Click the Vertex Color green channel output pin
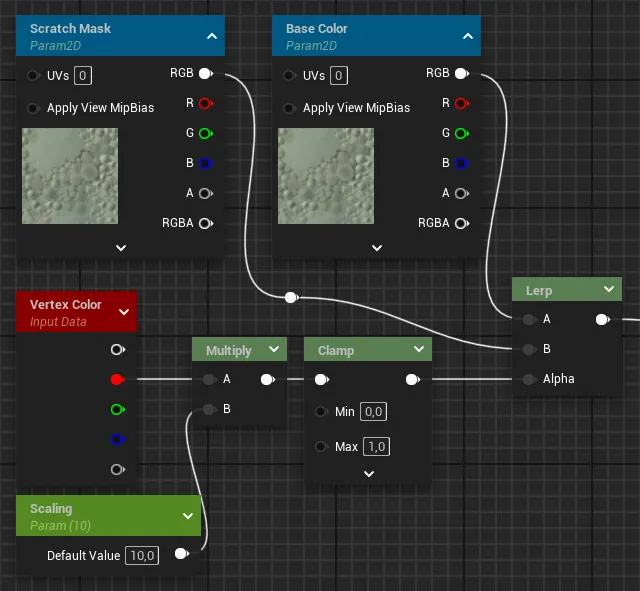 [x=118, y=409]
